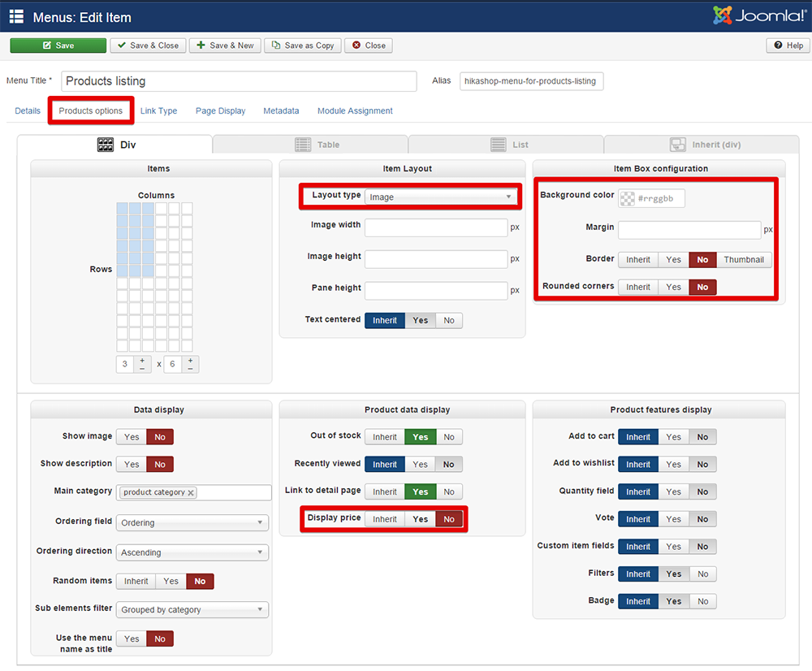Set Display price to Yes
The image size is (812, 671).
pos(421,519)
